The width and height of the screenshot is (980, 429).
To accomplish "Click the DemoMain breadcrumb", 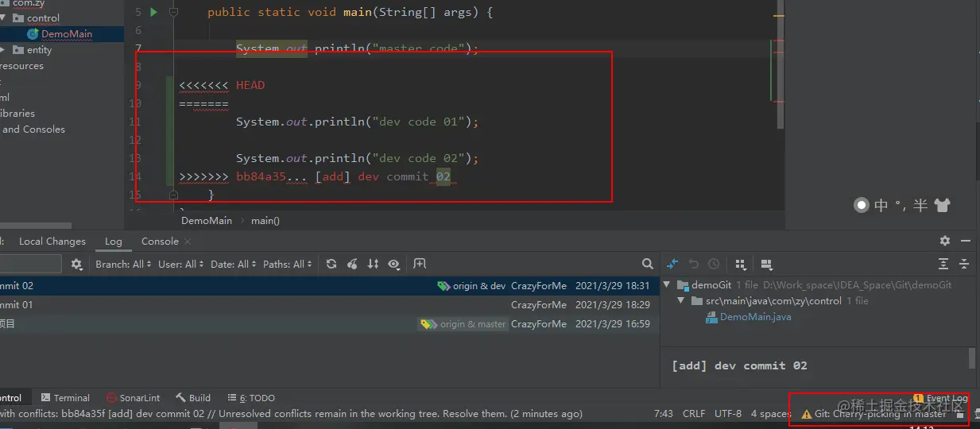I will (x=207, y=220).
